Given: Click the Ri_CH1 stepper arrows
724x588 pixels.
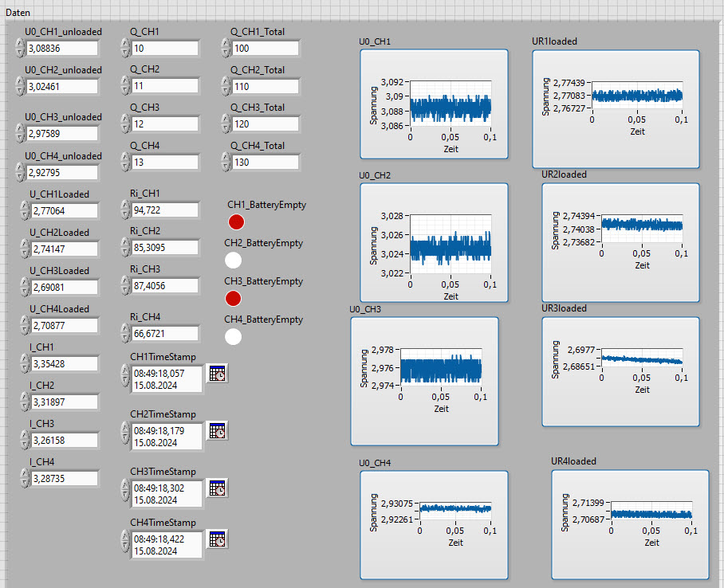Looking at the screenshot, I should [125, 210].
